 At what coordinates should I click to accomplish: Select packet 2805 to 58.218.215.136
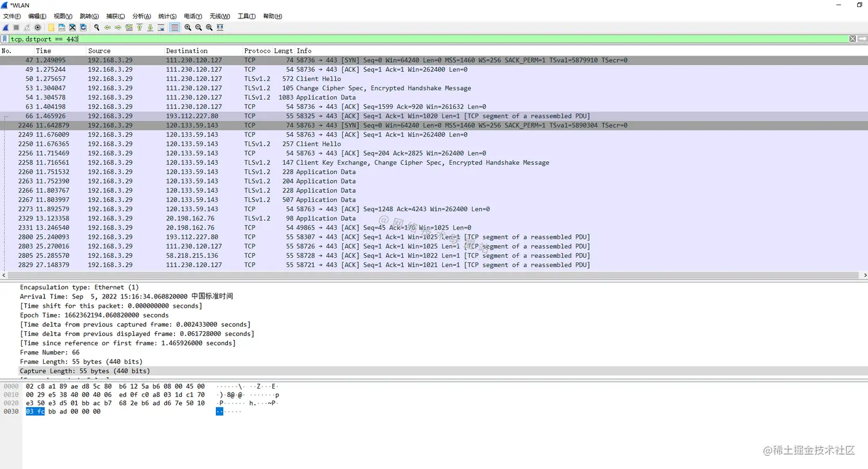click(434, 255)
